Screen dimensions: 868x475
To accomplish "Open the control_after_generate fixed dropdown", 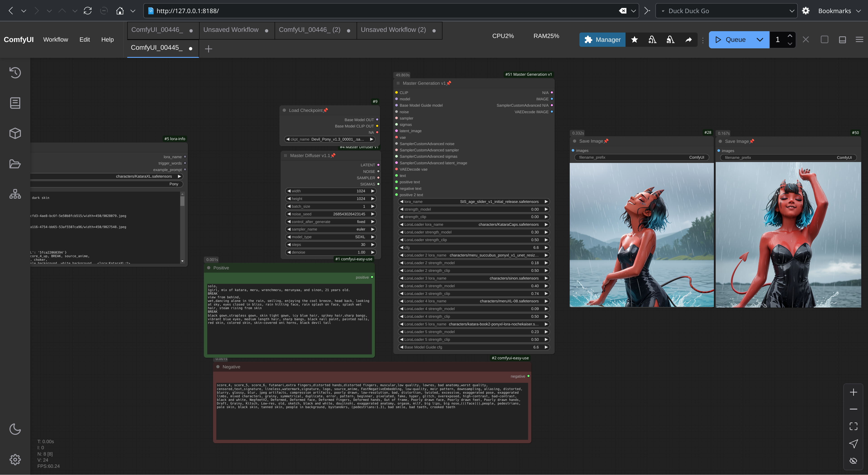I will (331, 222).
